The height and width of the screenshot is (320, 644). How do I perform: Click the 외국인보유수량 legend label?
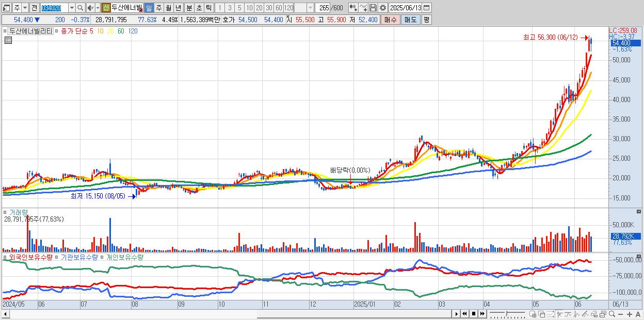pyautogui.click(x=31, y=257)
